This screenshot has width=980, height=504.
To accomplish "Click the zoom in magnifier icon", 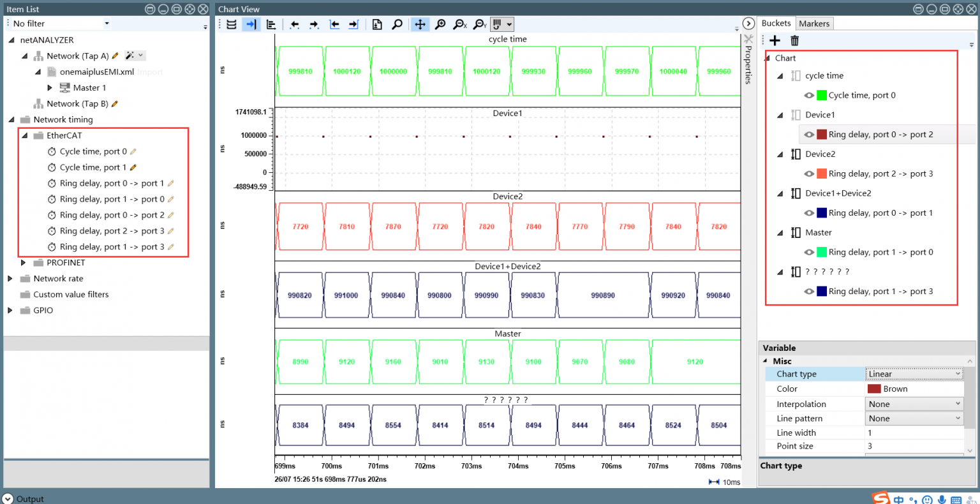I will click(440, 24).
